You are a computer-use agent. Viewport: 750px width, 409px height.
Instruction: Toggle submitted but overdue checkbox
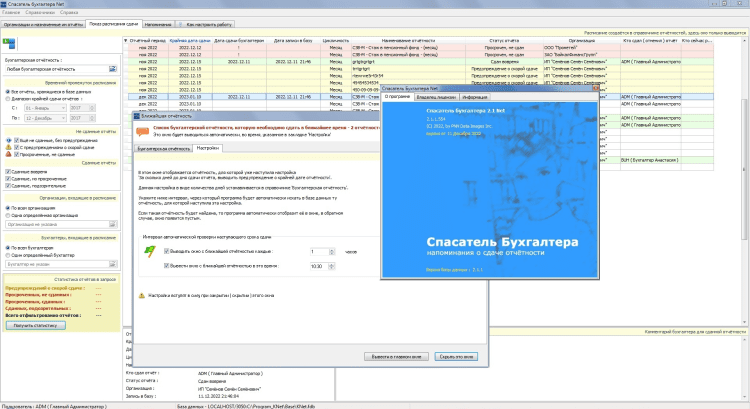[8, 178]
